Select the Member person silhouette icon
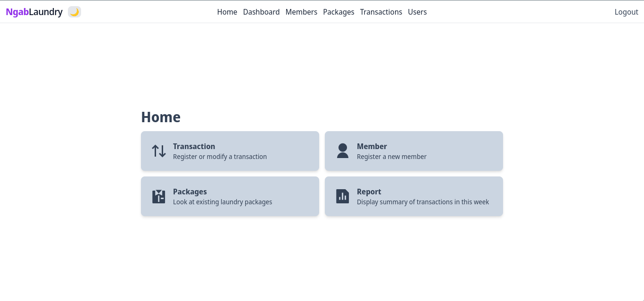The width and height of the screenshot is (644, 301). point(343,150)
